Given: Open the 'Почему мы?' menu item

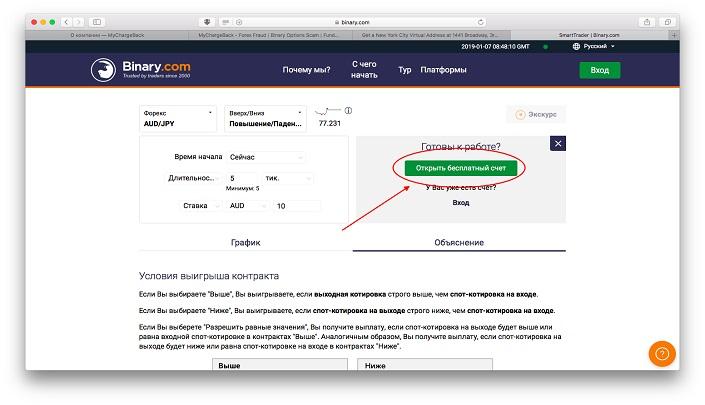Looking at the screenshot, I should pyautogui.click(x=307, y=70).
